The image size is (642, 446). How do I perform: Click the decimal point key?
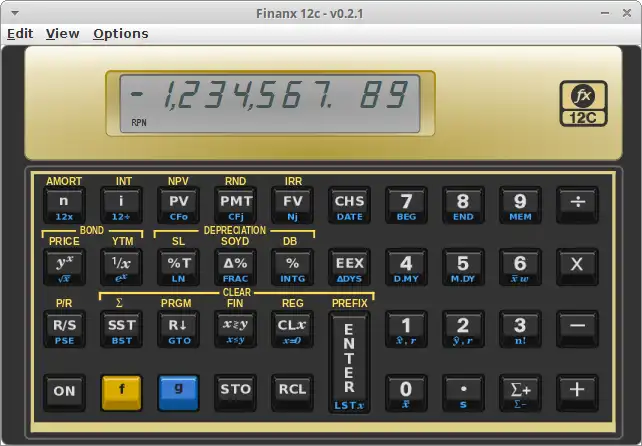click(x=463, y=392)
